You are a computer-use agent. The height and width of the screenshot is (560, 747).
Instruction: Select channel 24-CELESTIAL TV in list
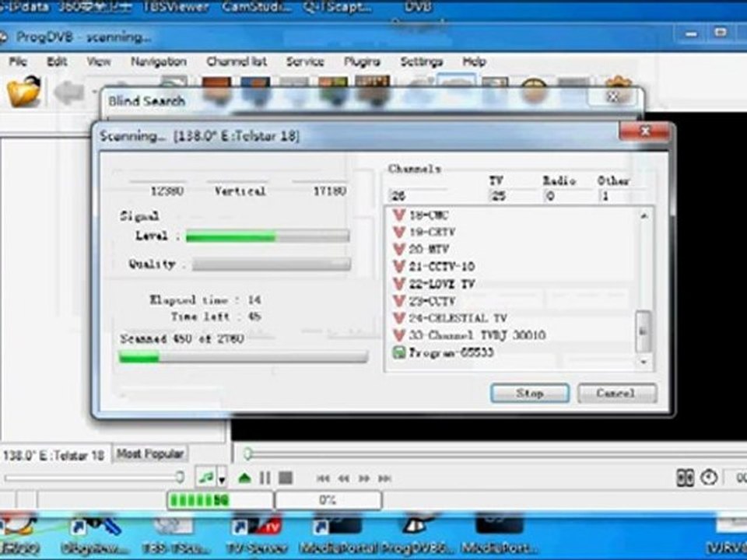[x=458, y=318]
